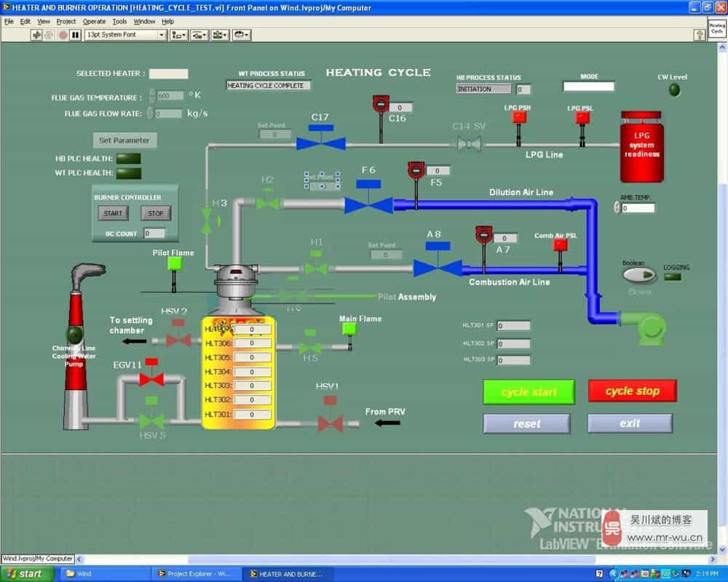The width and height of the screenshot is (728, 582).
Task: Click the Run arrow toolbar icon
Action: pos(36,35)
